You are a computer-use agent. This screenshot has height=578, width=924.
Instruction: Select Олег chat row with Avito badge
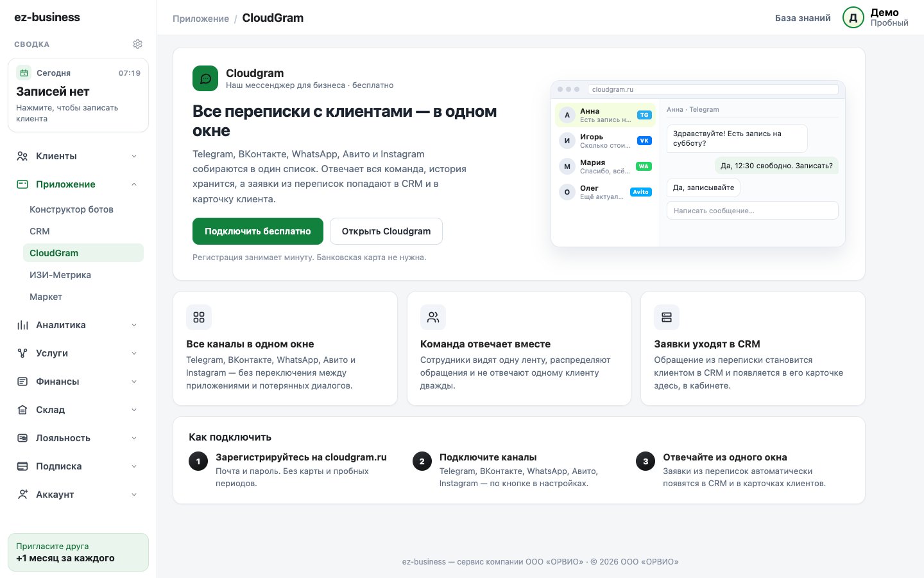(x=606, y=192)
